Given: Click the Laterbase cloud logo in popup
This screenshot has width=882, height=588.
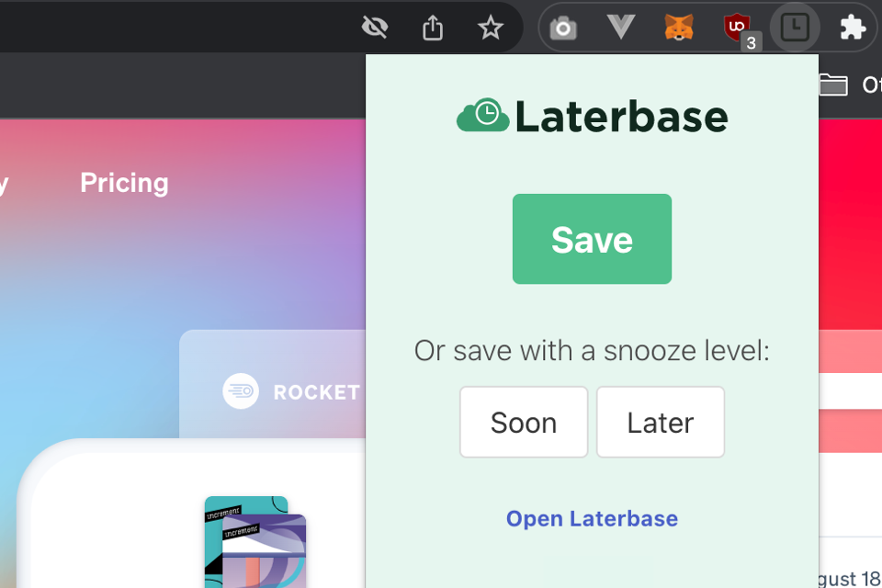Looking at the screenshot, I should (481, 116).
